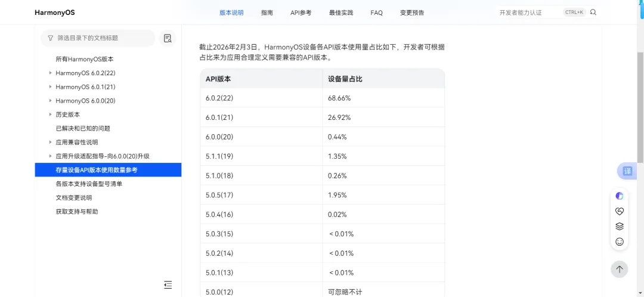
Task: Expand the 历史版本 tree node
Action: (51, 114)
